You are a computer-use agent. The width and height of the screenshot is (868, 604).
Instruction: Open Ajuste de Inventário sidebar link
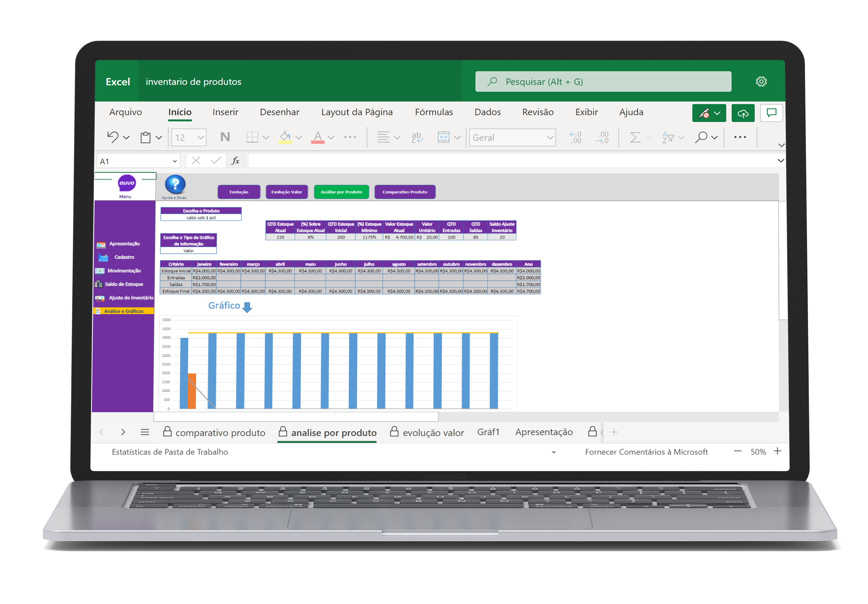[x=131, y=298]
